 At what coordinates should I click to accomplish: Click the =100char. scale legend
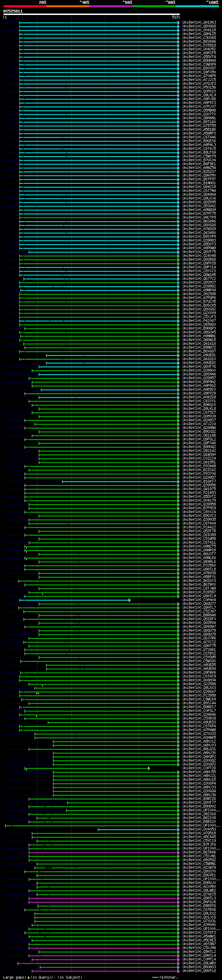tap(165, 977)
